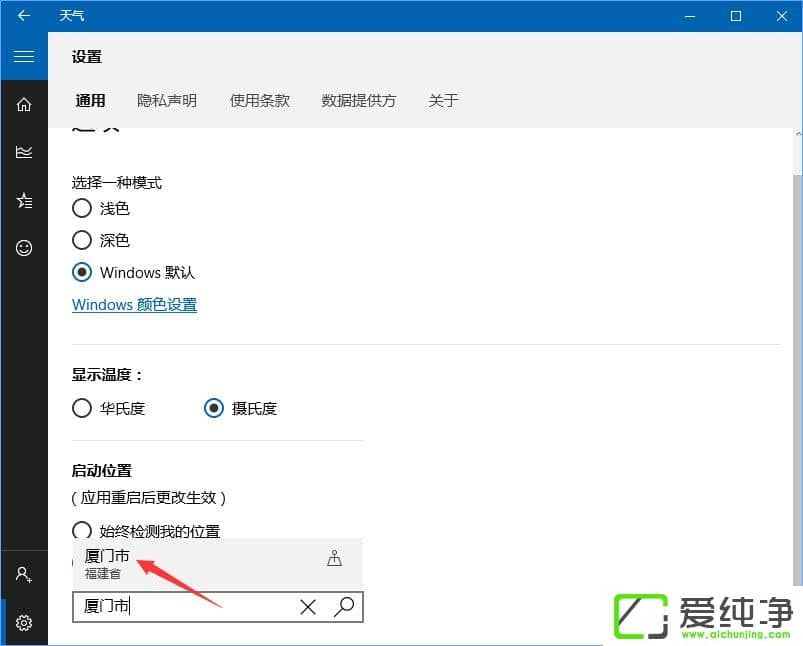Switch temperature display to 华氏度
The height and width of the screenshot is (646, 803).
tap(81, 408)
